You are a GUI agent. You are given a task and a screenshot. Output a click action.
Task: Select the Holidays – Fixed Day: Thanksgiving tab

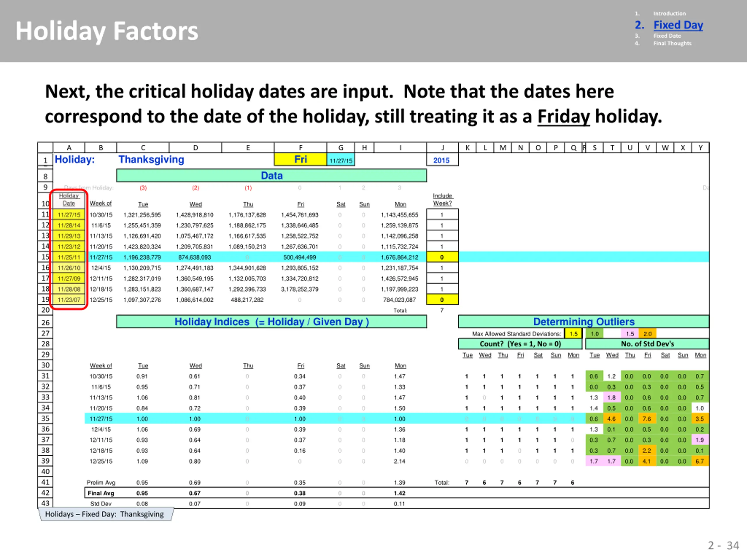(x=107, y=514)
